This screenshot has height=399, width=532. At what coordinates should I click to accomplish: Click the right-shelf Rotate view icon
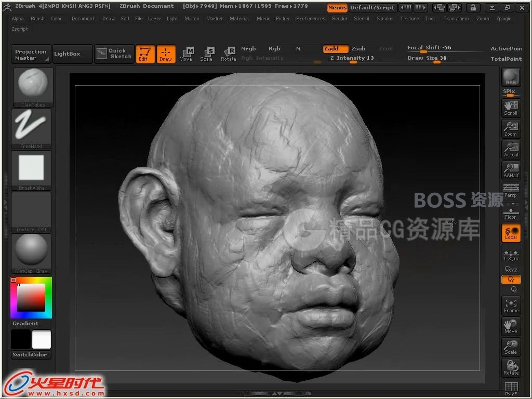511,368
